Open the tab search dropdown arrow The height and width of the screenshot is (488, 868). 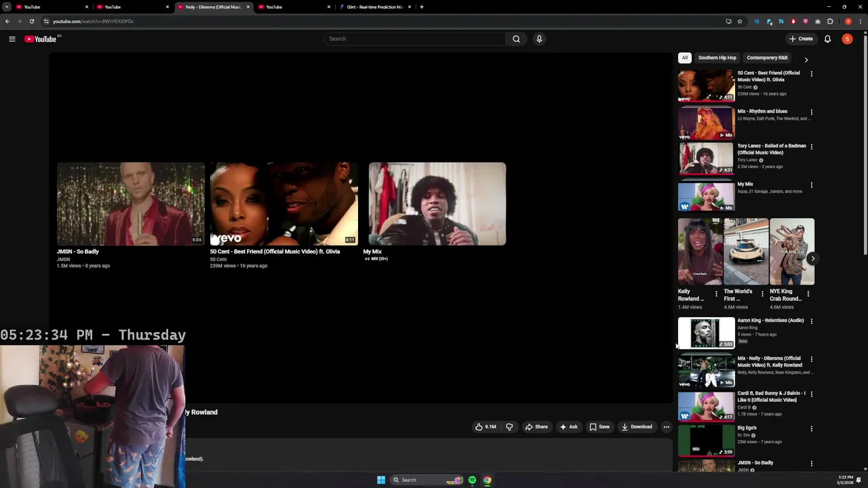(x=7, y=7)
